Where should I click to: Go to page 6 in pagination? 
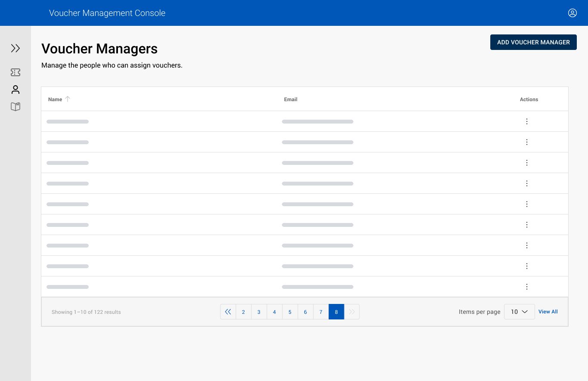pos(306,312)
